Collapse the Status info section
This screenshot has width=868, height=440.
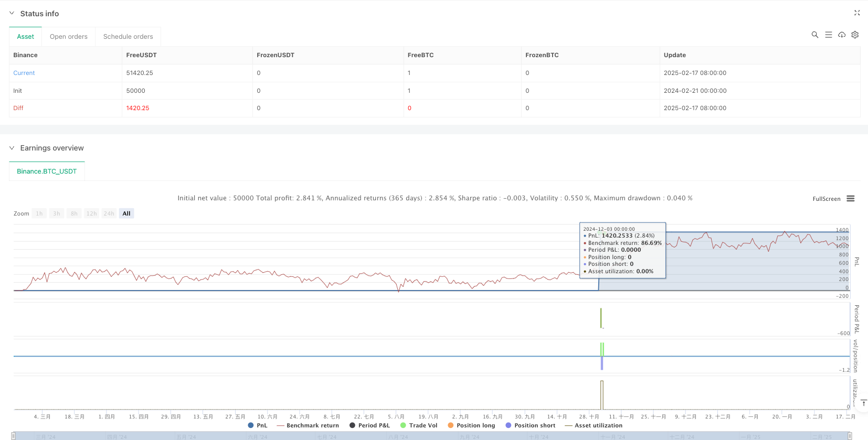(12, 14)
